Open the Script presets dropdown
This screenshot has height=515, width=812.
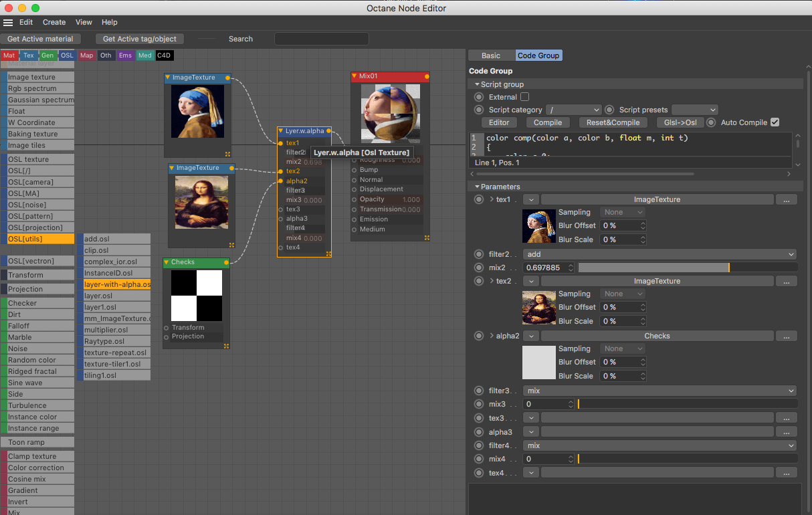coord(694,110)
